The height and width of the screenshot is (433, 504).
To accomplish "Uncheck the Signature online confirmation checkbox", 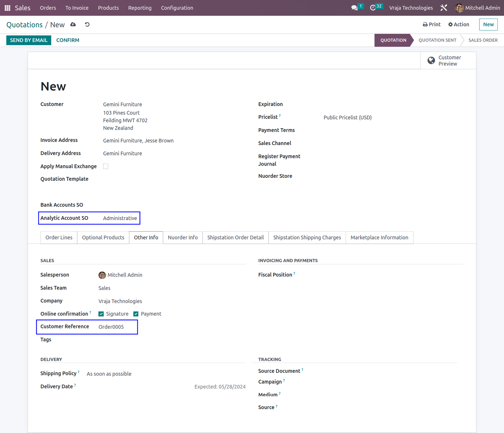I will 101,314.
